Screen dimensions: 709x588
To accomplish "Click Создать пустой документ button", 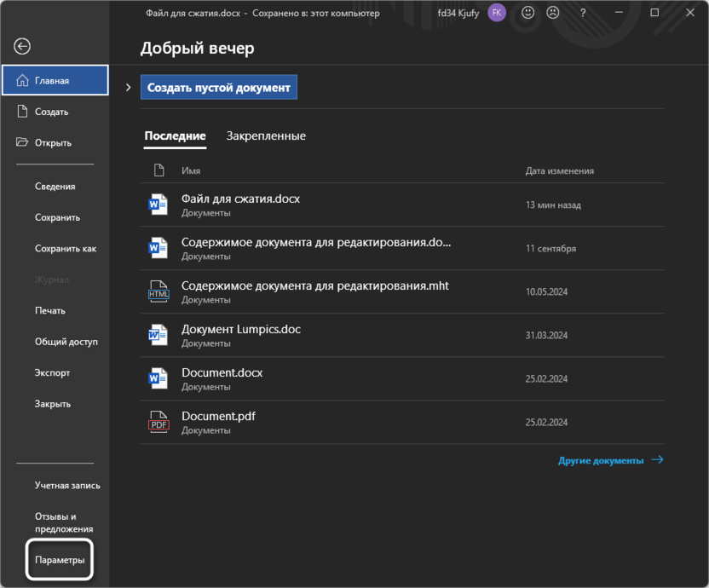I will coord(219,88).
